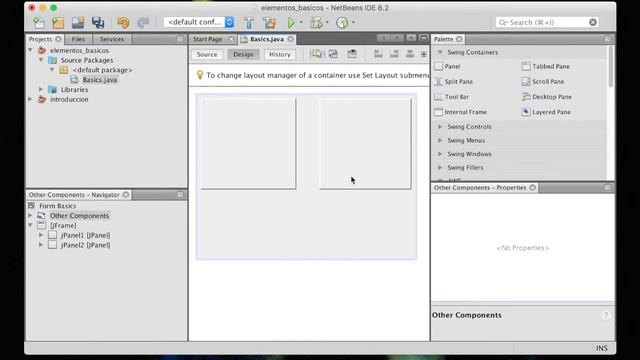The height and width of the screenshot is (360, 640).
Task: Open the default configuration combo box
Action: 199,22
